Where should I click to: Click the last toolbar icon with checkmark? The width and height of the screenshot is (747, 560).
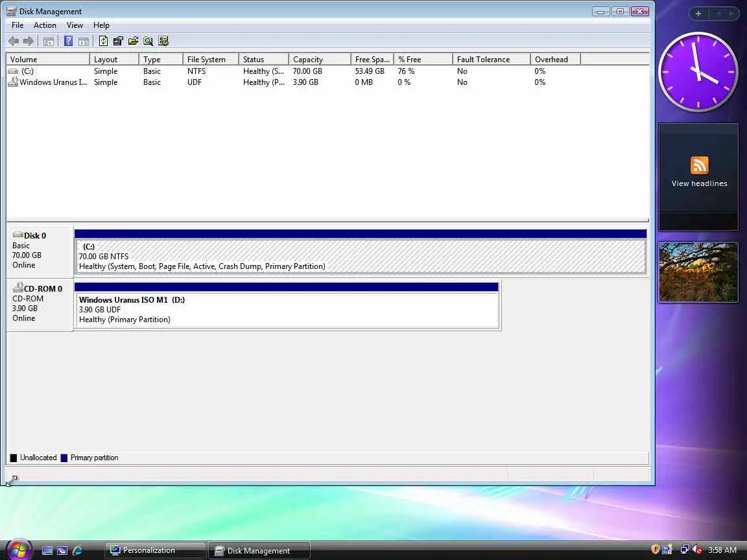click(x=163, y=41)
